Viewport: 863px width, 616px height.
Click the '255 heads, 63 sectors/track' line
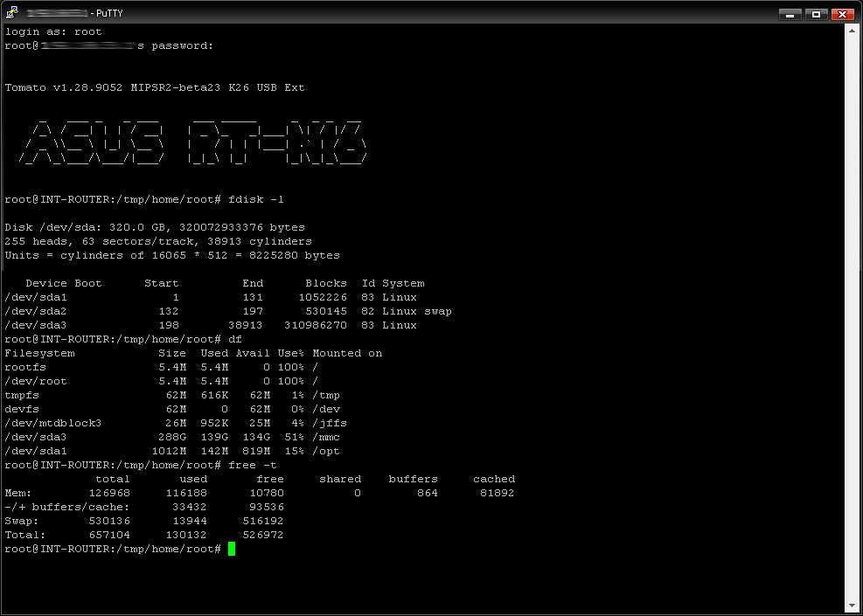pos(158,241)
